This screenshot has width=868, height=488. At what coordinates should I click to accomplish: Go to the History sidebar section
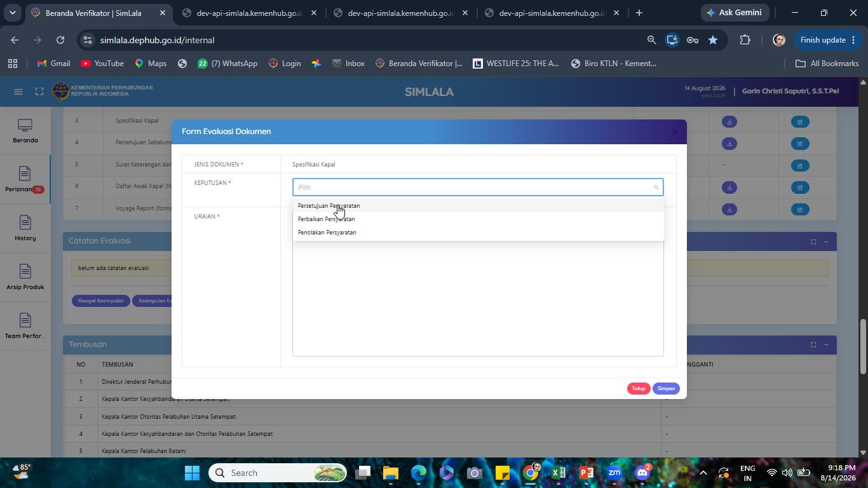click(25, 229)
